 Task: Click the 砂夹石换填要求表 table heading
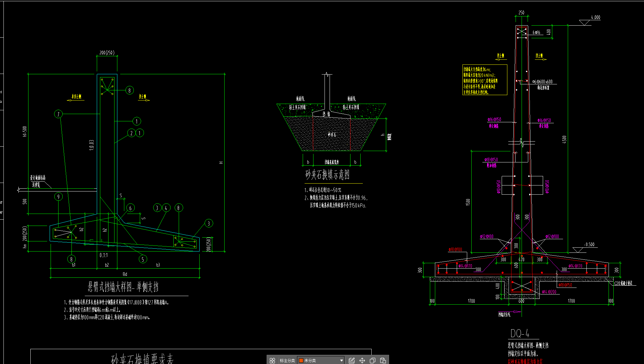point(142,359)
